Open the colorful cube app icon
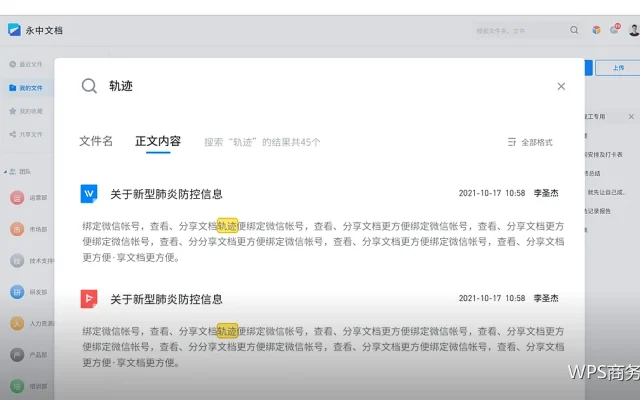640x400 pixels. pos(596,30)
